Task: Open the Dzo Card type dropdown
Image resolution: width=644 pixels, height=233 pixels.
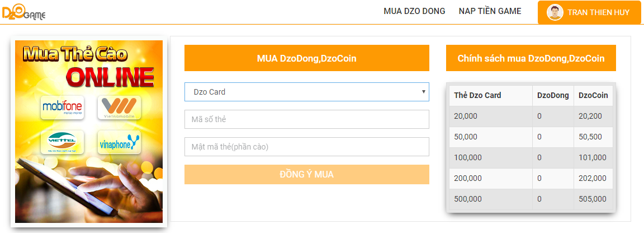Action: 306,92
